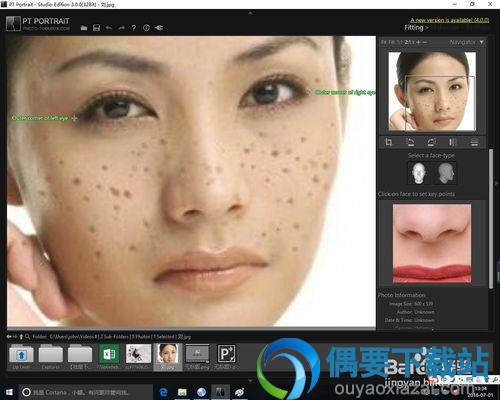The width and height of the screenshot is (500, 400).
Task: Select the profile face-type option
Action: tap(446, 173)
